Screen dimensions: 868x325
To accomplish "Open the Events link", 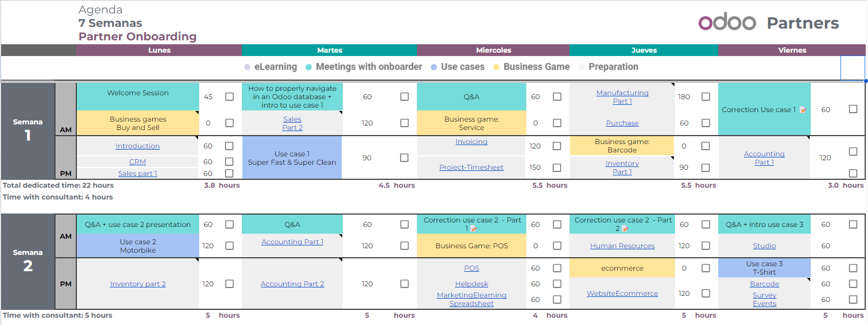I will (x=764, y=304).
